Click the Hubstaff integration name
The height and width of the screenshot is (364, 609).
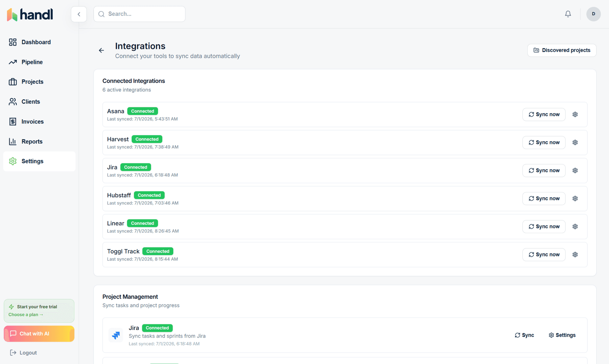119,195
